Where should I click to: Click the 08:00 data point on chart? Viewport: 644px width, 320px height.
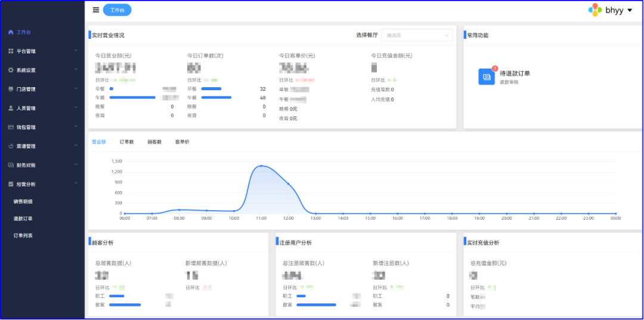coord(179,210)
